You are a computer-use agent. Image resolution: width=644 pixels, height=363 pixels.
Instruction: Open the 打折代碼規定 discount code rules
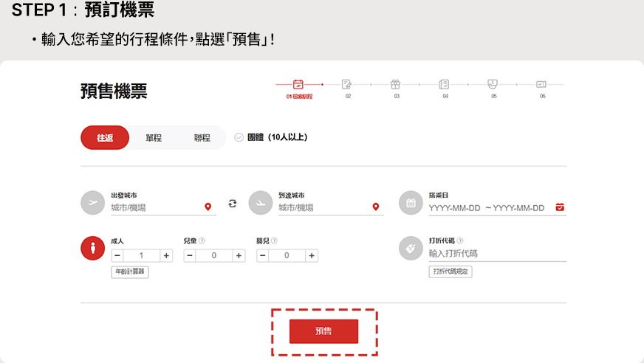[451, 272]
